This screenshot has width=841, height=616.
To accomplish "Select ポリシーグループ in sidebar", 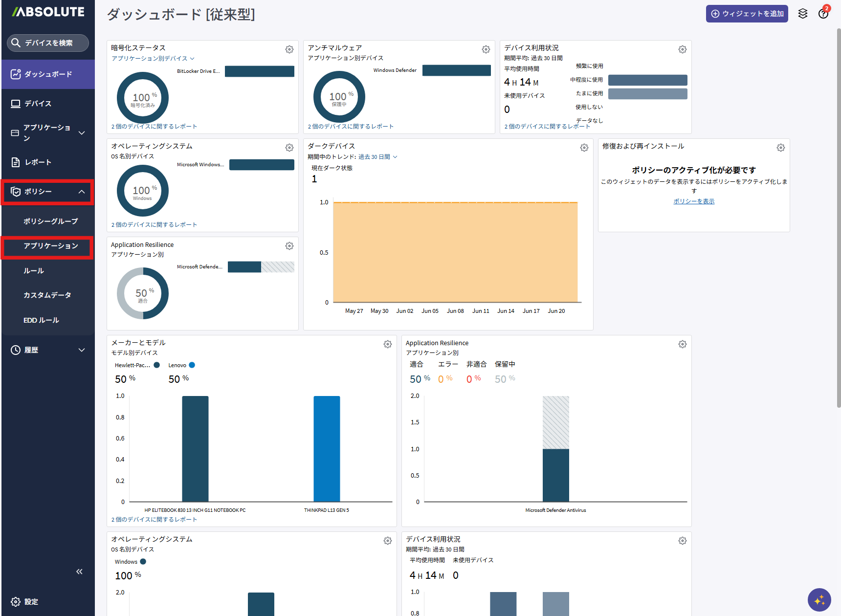I will (51, 221).
